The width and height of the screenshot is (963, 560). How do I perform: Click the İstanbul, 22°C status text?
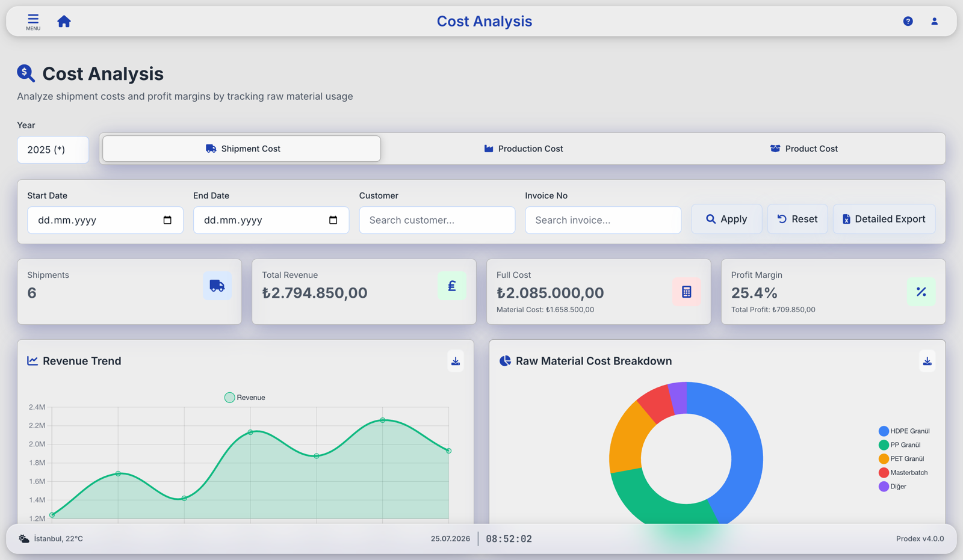pos(58,538)
